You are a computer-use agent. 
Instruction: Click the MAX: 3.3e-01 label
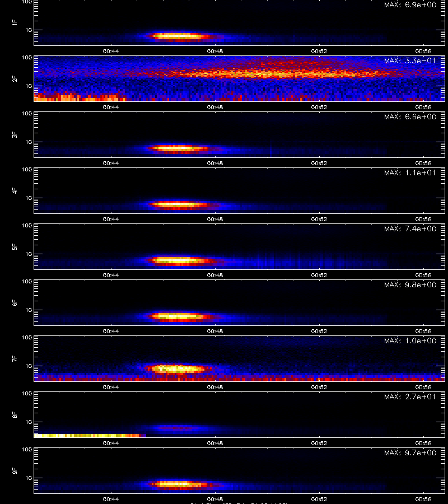(410, 60)
